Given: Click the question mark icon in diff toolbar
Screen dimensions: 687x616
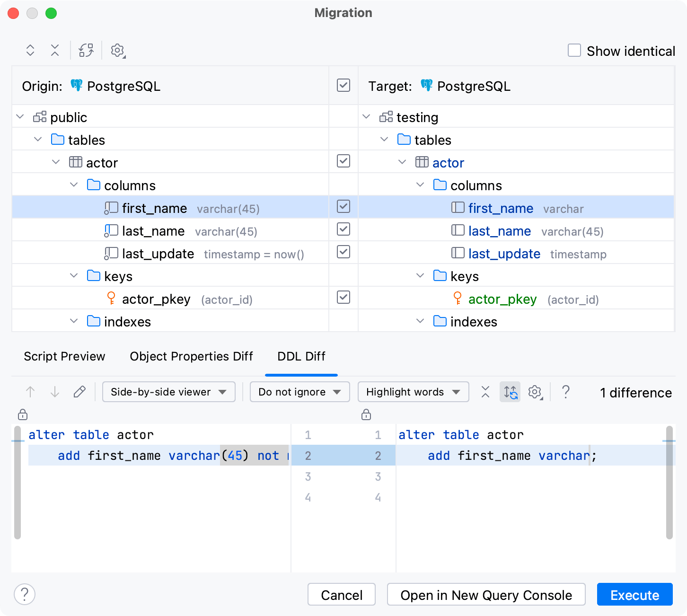Looking at the screenshot, I should pyautogui.click(x=565, y=392).
